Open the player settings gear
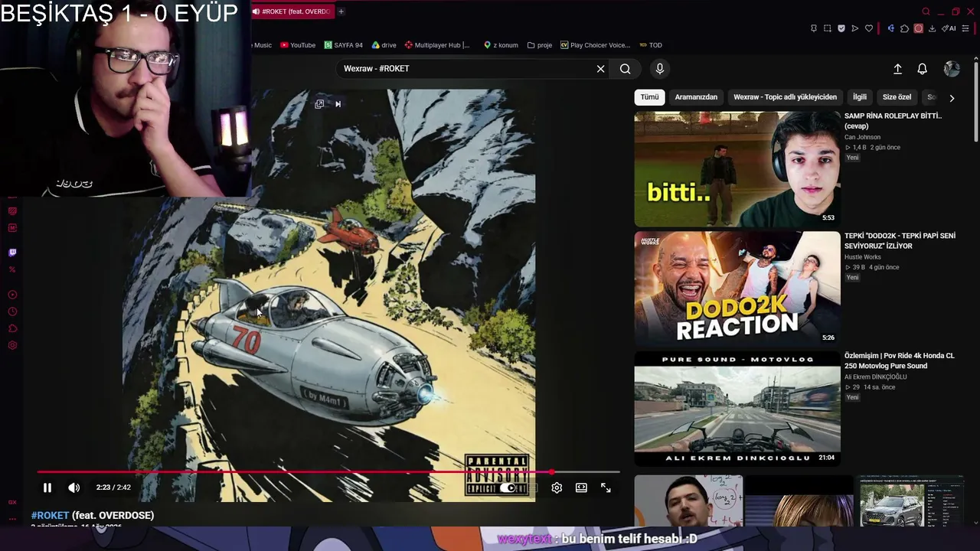Screen dimensions: 980x551 point(557,487)
